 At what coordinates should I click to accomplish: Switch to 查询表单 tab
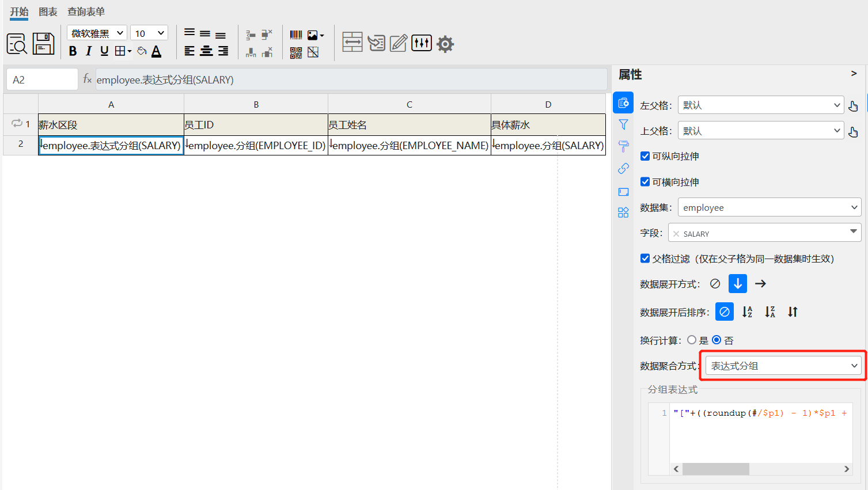tap(86, 12)
